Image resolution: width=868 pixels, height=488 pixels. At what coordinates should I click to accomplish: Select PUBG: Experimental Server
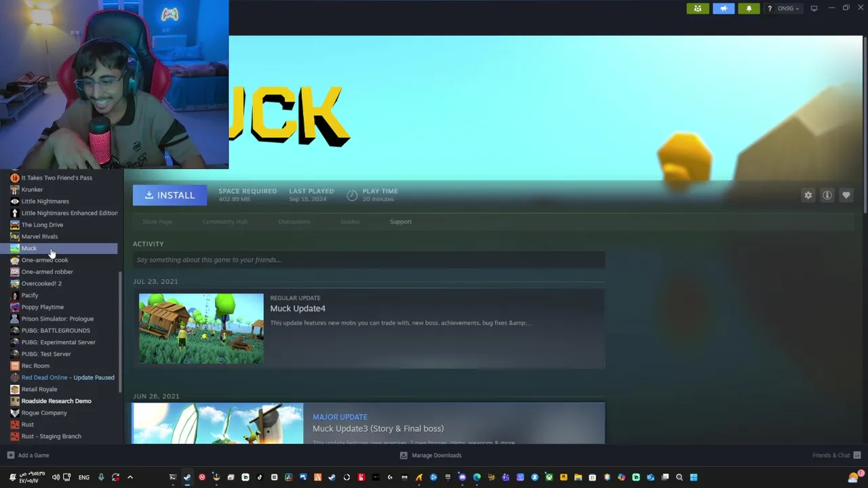pos(59,342)
